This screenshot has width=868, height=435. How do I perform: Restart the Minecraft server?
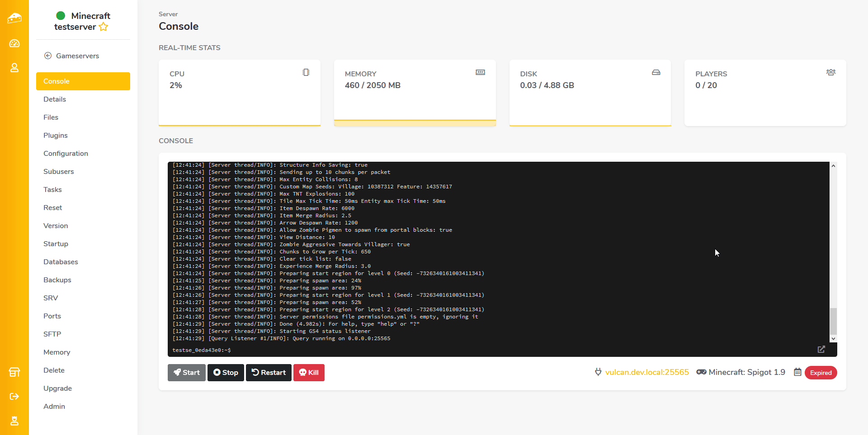pyautogui.click(x=269, y=373)
